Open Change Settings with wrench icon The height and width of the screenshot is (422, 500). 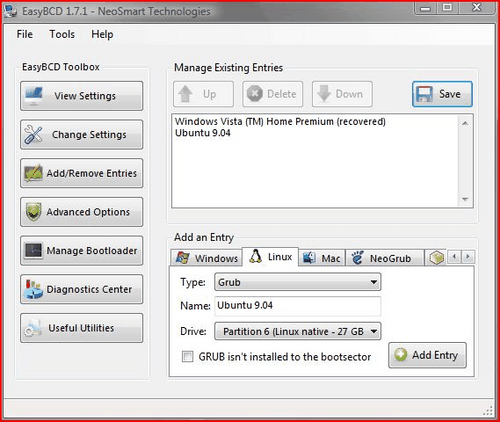coord(81,135)
